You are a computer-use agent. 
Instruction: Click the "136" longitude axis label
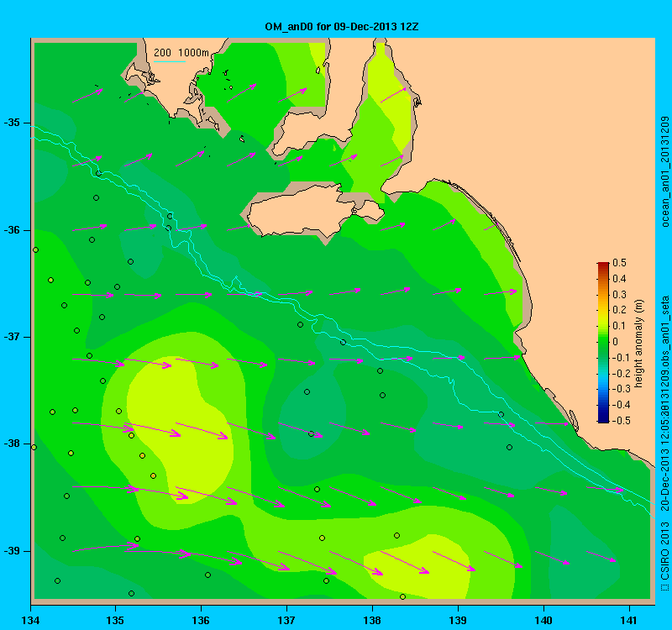pos(201,620)
